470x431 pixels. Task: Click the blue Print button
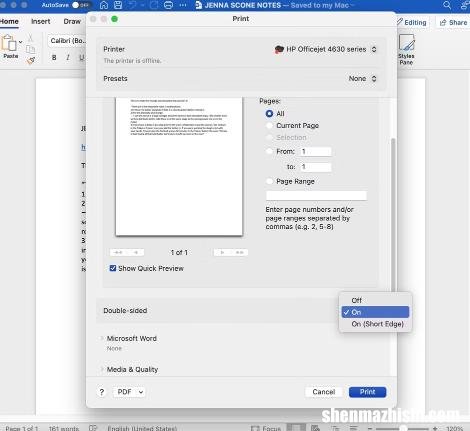tap(367, 392)
